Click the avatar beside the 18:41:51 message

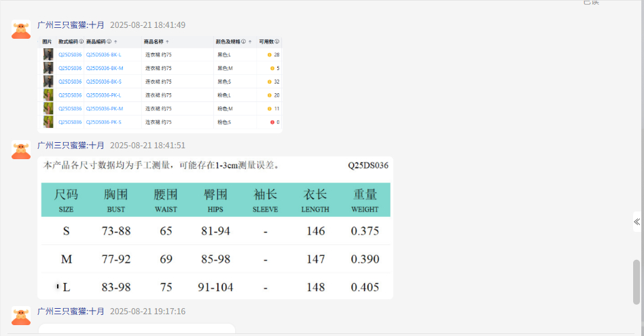21,150
